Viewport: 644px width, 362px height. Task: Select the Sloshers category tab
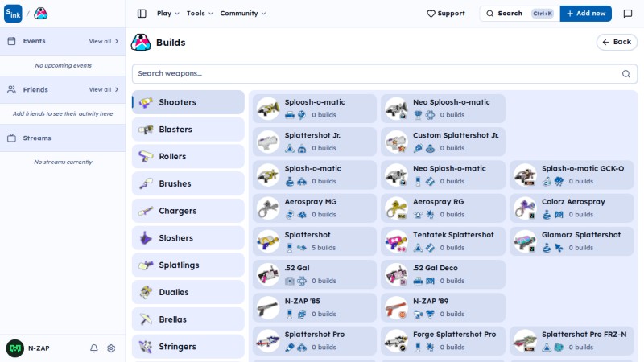[x=188, y=237]
